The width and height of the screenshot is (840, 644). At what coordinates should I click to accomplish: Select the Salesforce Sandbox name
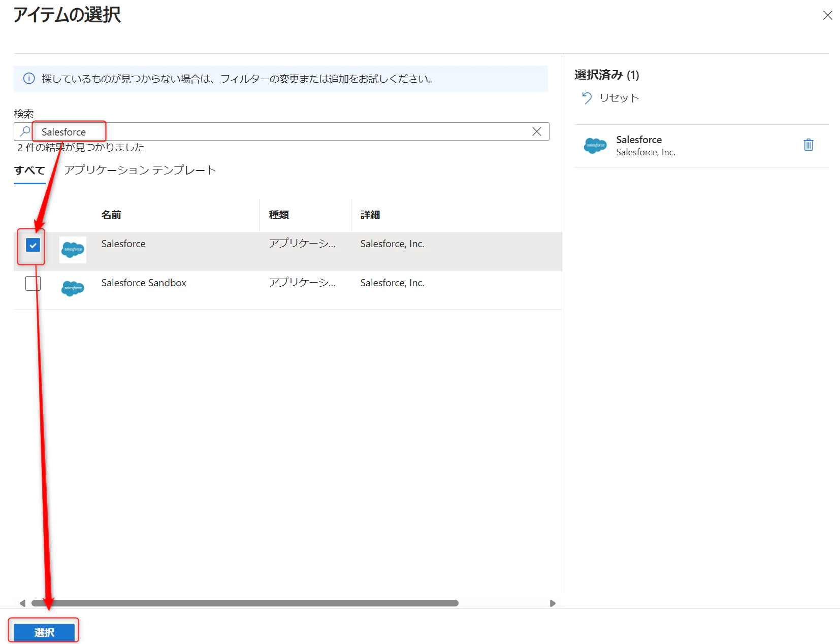[144, 283]
